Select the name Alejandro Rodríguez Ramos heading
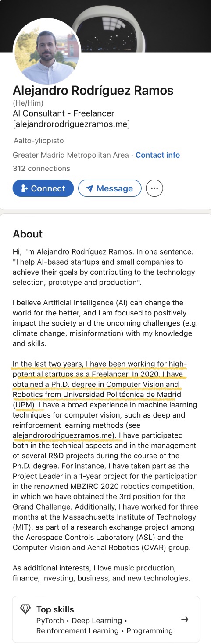Viewport: 211px width, 644px height. [93, 91]
